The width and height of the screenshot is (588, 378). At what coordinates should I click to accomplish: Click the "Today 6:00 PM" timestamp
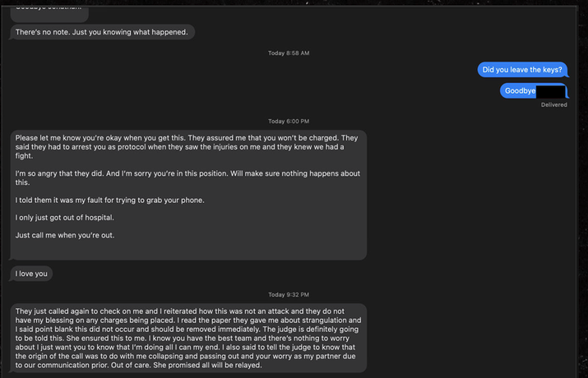pyautogui.click(x=289, y=121)
